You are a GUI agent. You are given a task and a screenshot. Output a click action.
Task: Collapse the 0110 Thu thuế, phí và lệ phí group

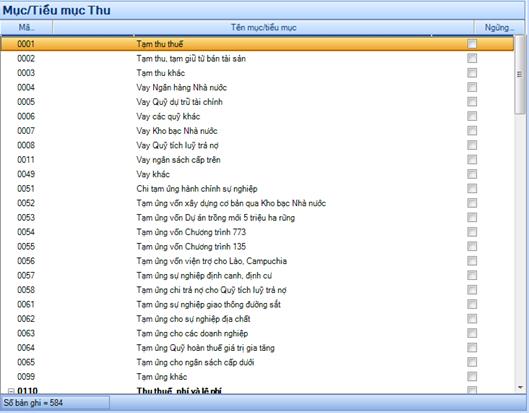[11, 391]
